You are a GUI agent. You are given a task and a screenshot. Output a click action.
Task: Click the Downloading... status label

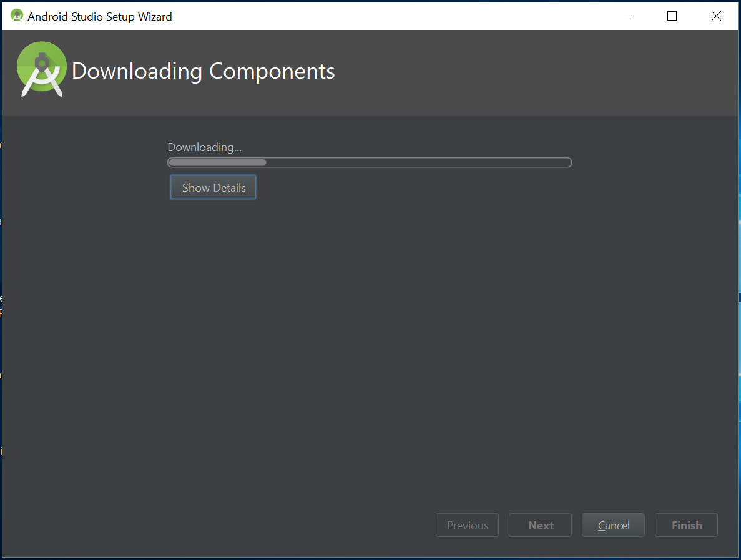point(204,147)
